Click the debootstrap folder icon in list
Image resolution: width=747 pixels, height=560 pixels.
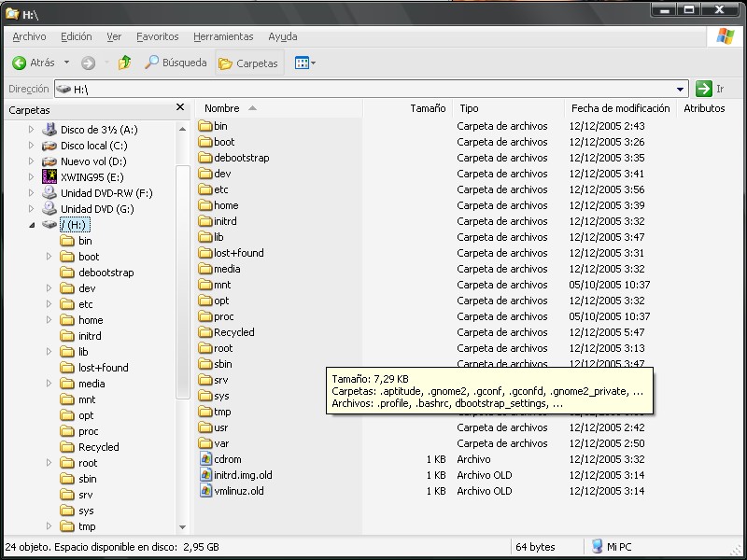click(x=206, y=158)
